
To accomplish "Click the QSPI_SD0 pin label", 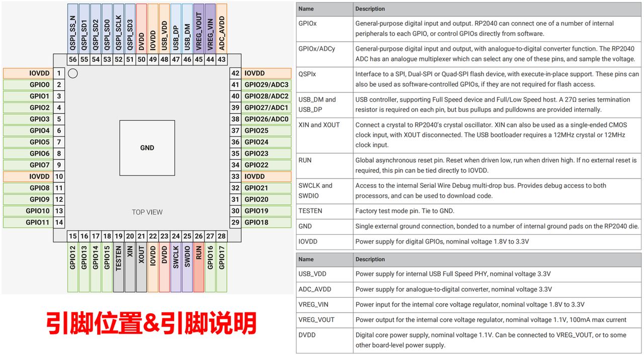I will coord(107,28).
